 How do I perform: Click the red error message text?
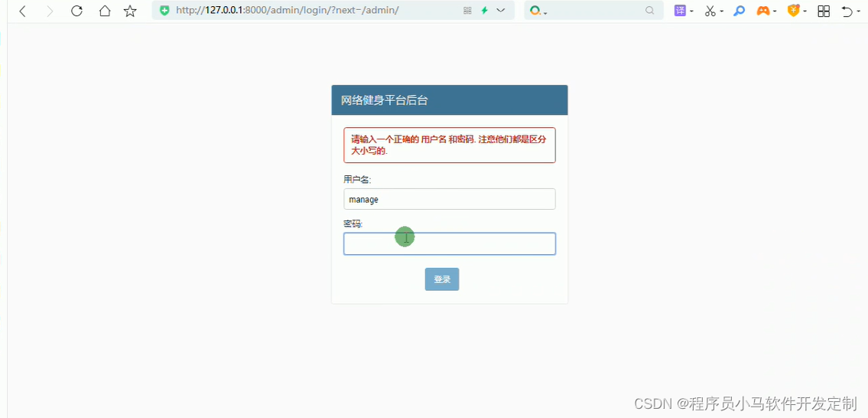click(x=449, y=145)
